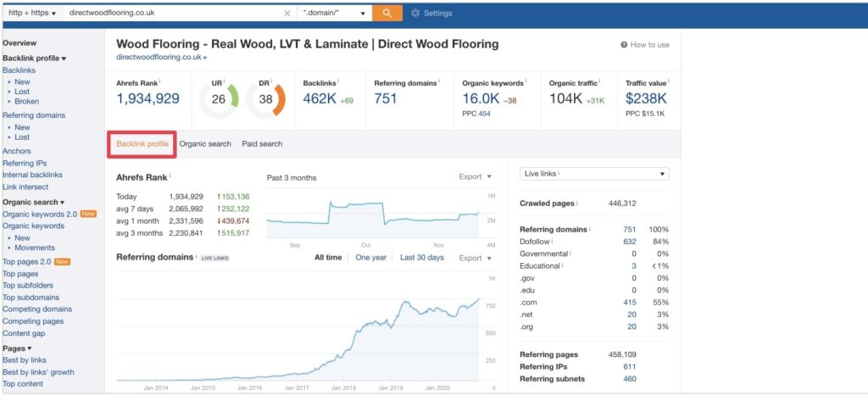Click the How to use help icon
The height and width of the screenshot is (396, 868).
tap(624, 45)
